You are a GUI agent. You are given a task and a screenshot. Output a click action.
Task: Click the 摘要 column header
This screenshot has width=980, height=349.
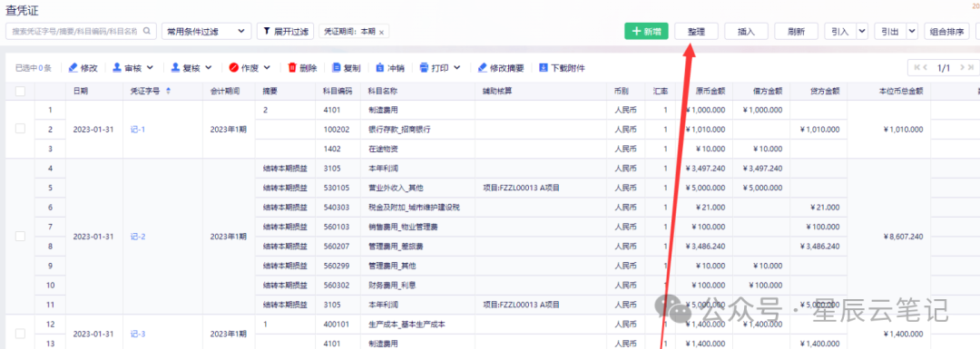pos(270,91)
